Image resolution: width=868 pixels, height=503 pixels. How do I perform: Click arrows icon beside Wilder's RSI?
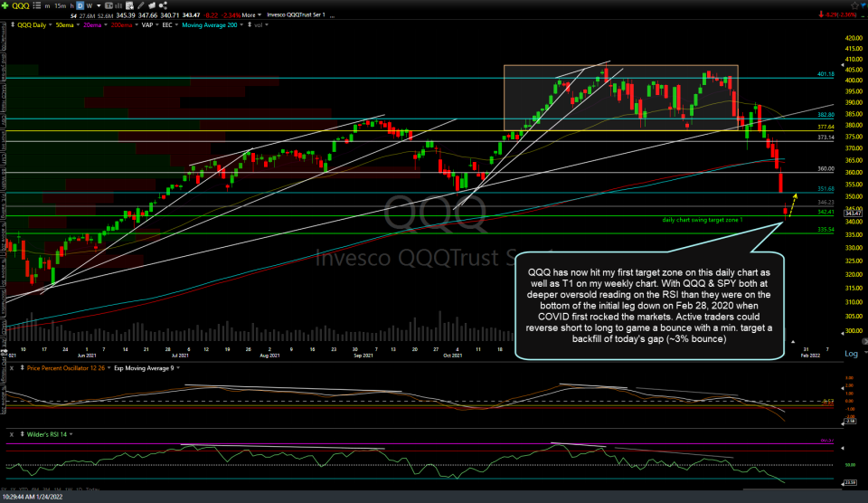pyautogui.click(x=22, y=434)
